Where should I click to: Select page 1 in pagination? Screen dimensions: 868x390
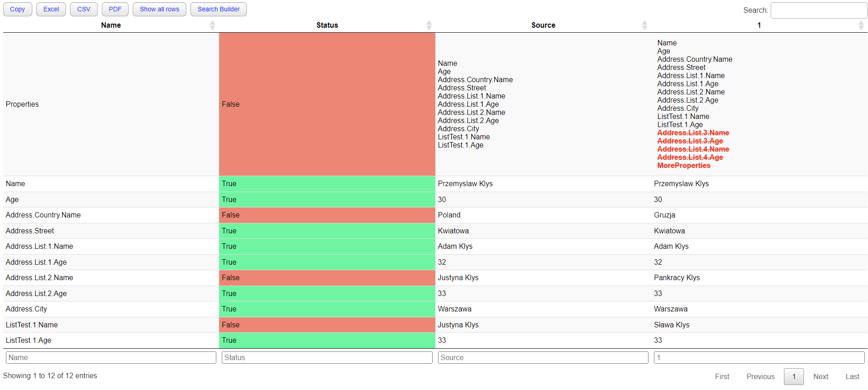tap(793, 376)
